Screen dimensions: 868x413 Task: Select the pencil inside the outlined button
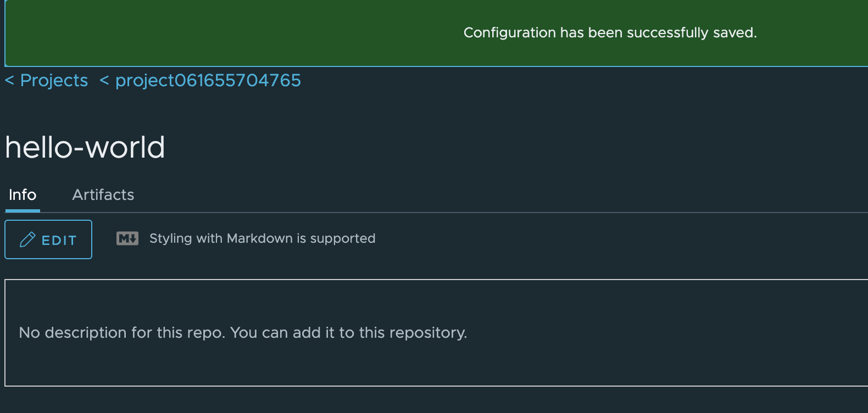[29, 239]
